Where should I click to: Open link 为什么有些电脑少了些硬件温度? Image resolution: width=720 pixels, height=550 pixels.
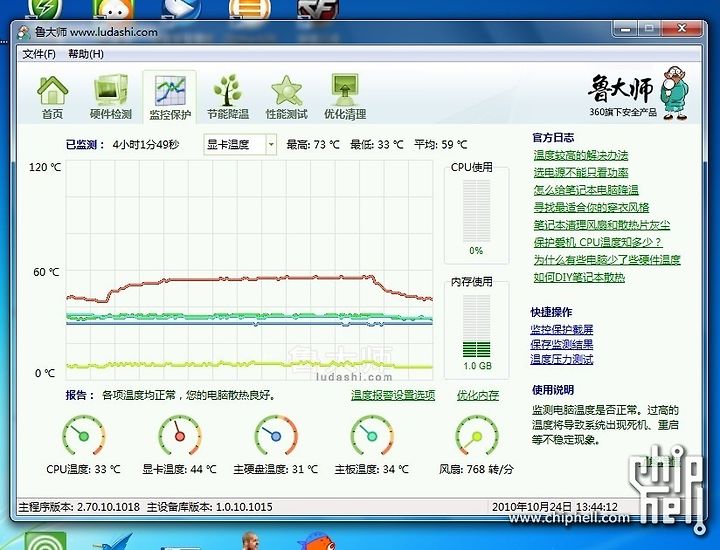[x=607, y=260]
